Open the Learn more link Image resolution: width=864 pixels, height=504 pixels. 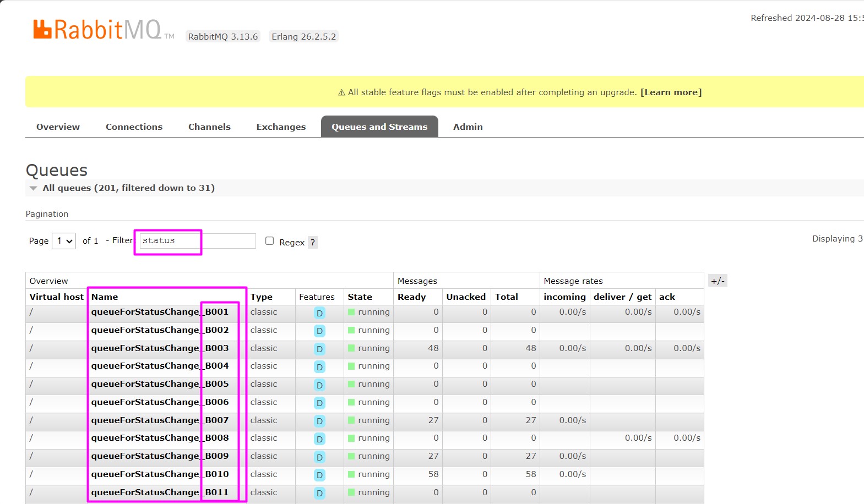[x=671, y=92]
